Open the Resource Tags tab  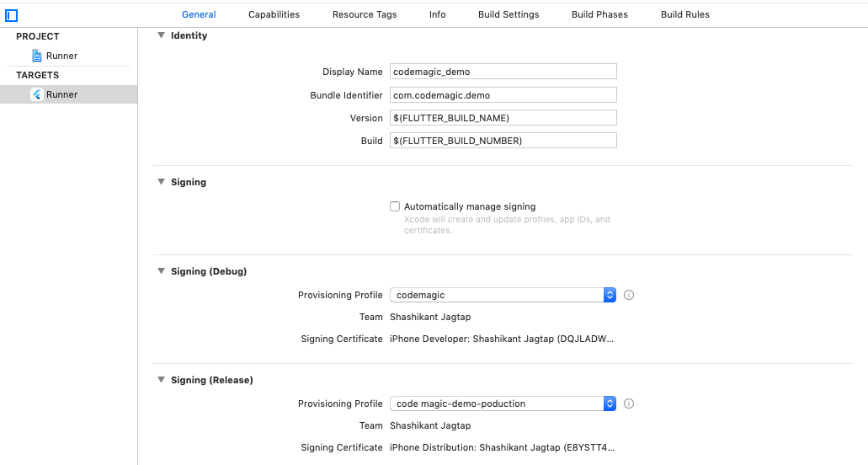pos(365,14)
